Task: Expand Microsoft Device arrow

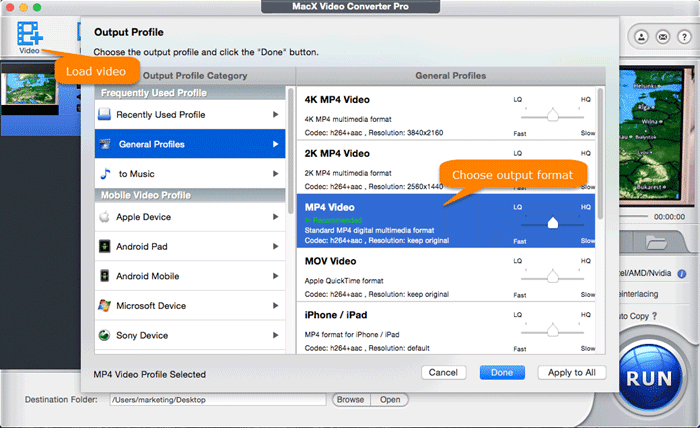Action: click(275, 306)
